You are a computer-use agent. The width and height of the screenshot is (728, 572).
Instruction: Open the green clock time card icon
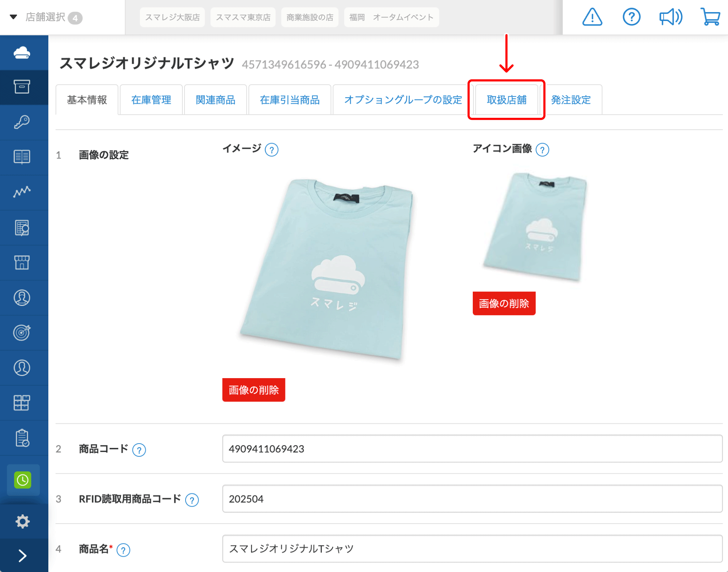(x=23, y=480)
